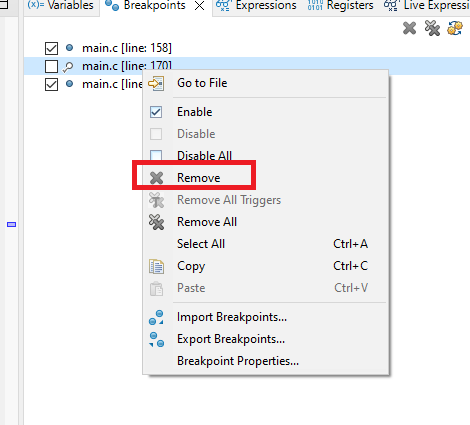Viewport: 470px width, 425px height.
Task: Choose Remove in the context menu
Action: [x=266, y=178]
